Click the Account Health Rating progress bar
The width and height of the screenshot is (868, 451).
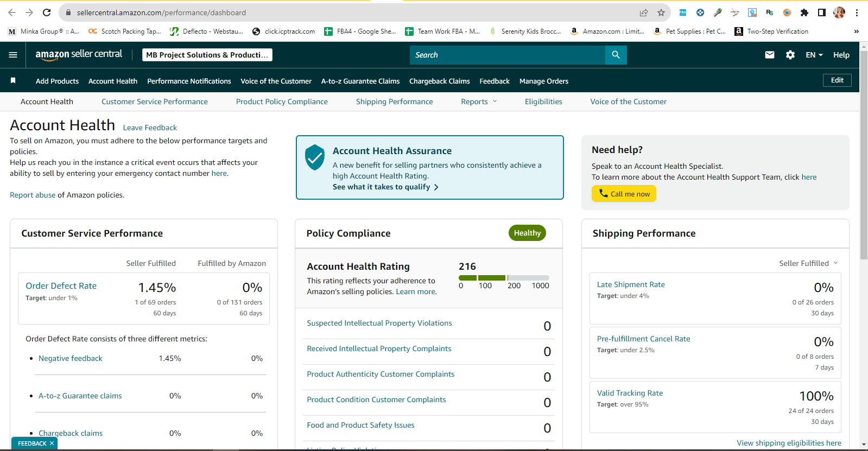pyautogui.click(x=504, y=278)
